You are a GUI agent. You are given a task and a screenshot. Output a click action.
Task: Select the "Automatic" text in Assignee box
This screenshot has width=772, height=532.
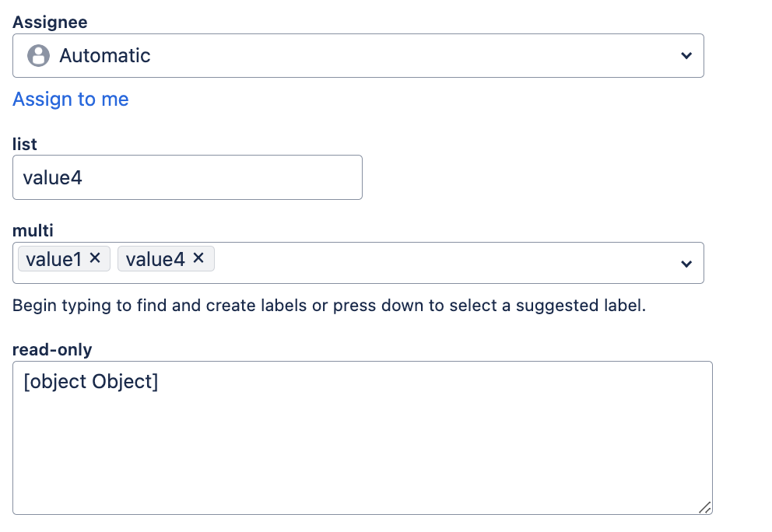pos(105,56)
